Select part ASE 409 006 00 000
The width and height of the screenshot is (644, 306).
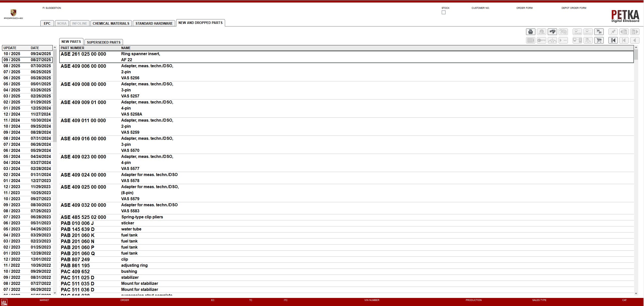coord(347,72)
